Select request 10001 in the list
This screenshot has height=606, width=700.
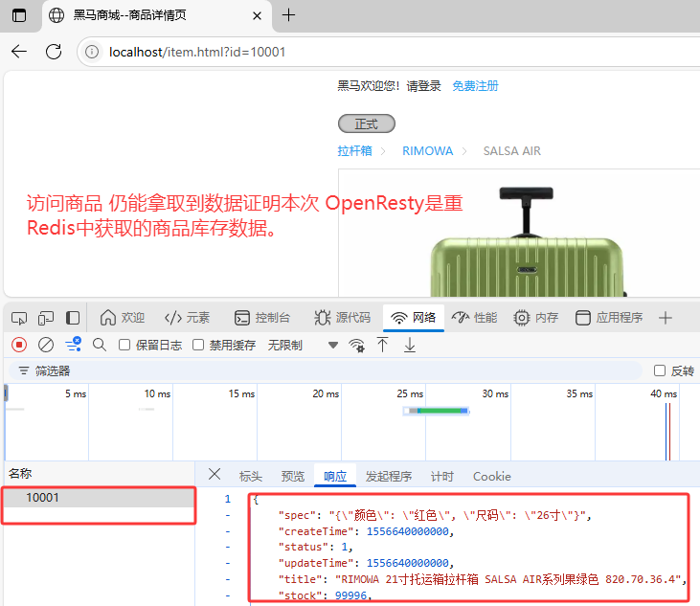[x=99, y=498]
